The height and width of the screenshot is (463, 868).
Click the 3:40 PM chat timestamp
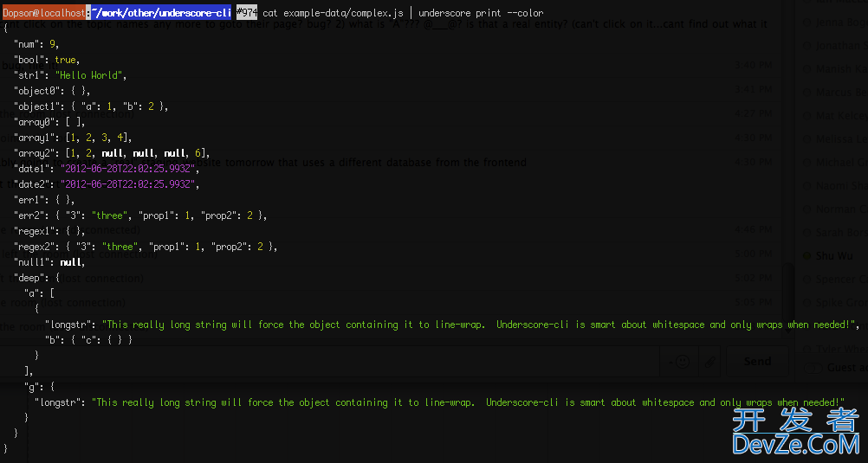pos(753,65)
